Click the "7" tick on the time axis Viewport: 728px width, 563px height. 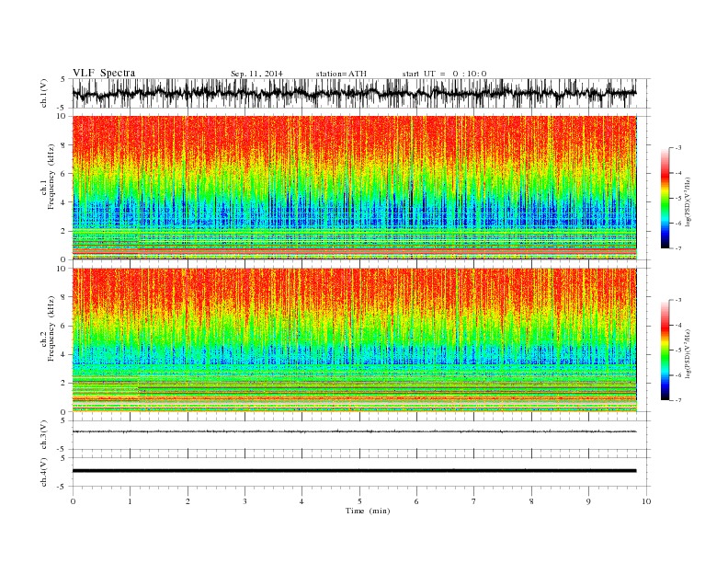(474, 501)
